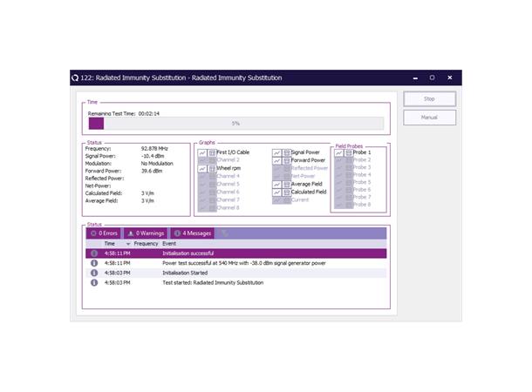Toggle the 4 Messages filter
This screenshot has height=392, width=532.
pos(191,233)
